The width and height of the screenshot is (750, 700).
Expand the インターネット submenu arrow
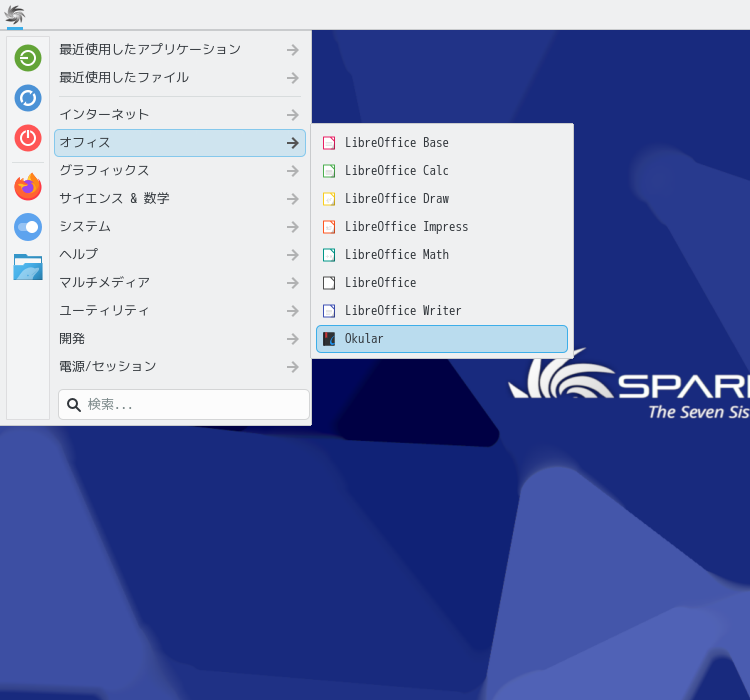tap(293, 115)
